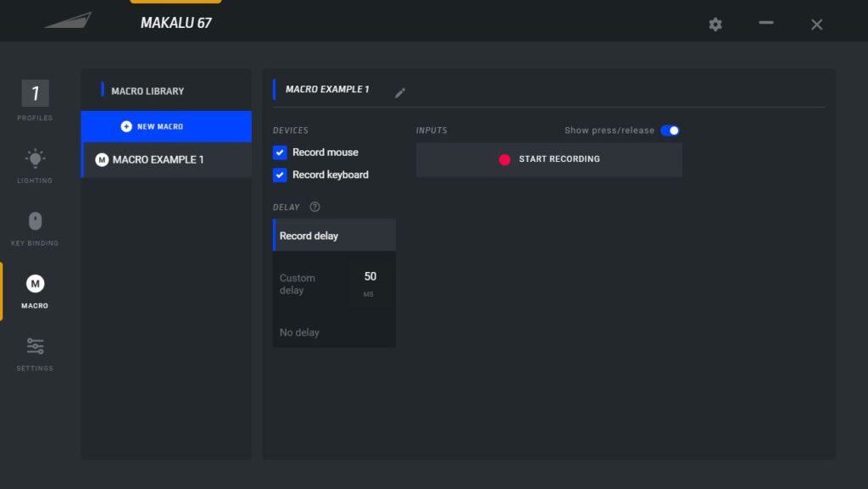Select the Custom delay option
This screenshot has width=868, height=489.
(298, 284)
